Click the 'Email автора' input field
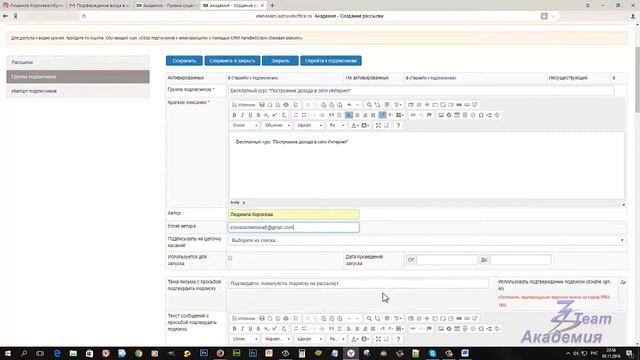 click(x=294, y=227)
